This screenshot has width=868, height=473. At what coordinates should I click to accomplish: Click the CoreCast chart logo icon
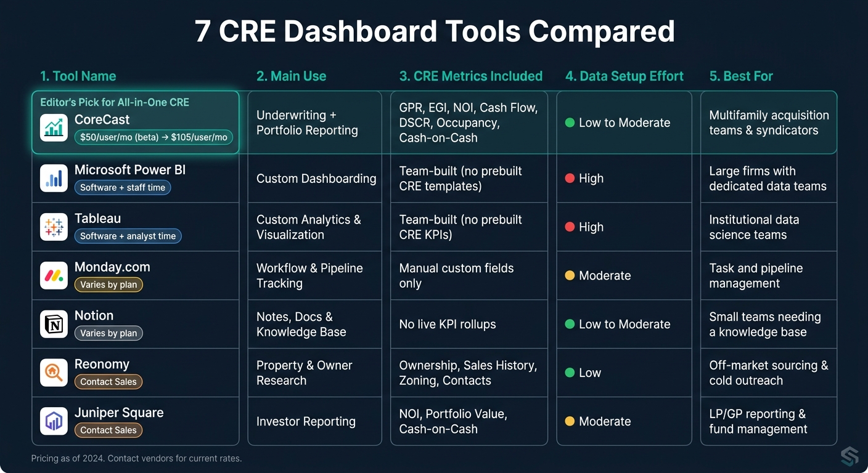tap(54, 128)
